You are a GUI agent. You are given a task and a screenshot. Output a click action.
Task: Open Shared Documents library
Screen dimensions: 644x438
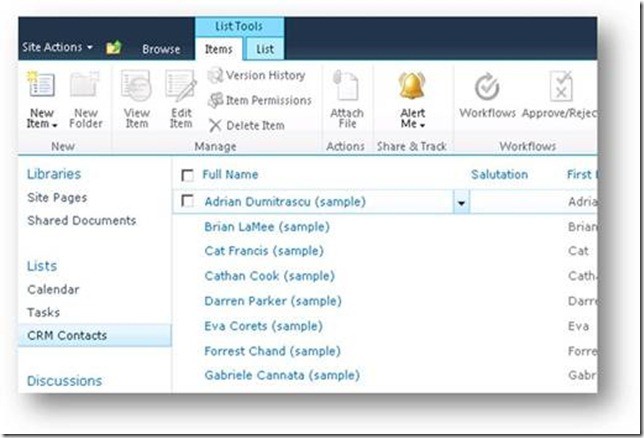pos(81,221)
